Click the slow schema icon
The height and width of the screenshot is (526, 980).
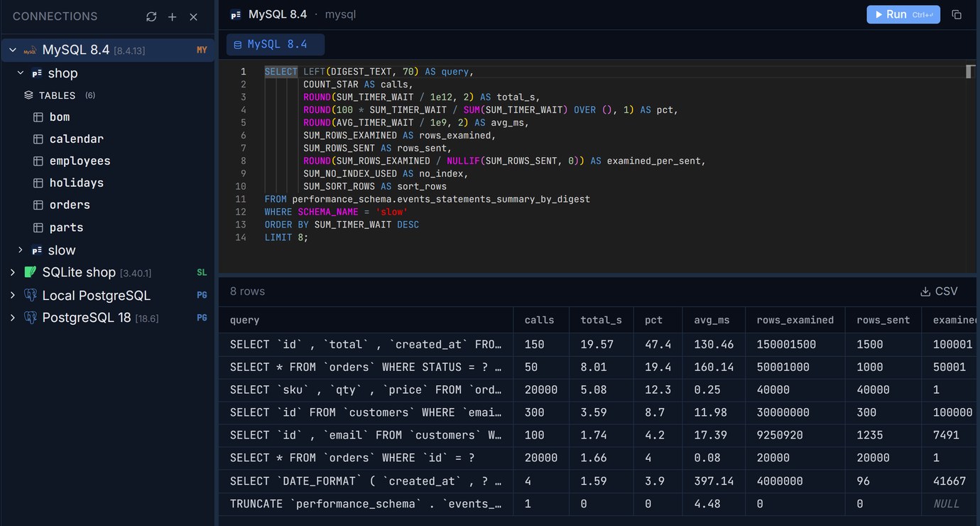[37, 250]
